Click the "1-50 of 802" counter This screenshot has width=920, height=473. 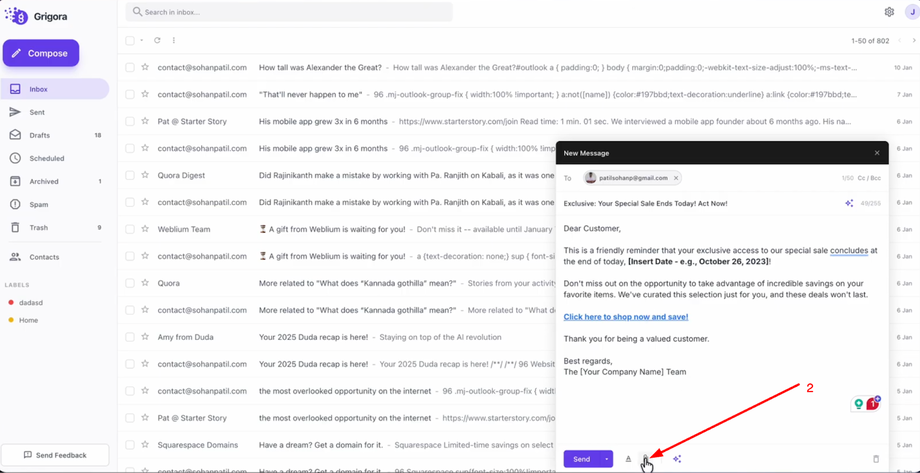pos(870,41)
